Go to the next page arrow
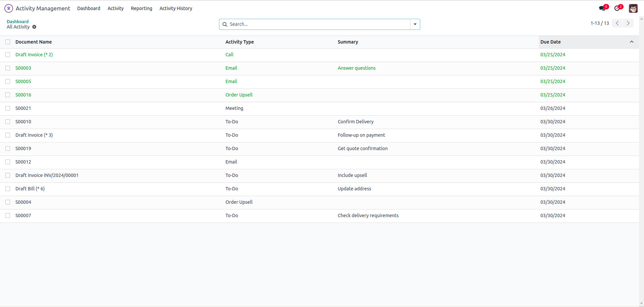This screenshot has width=644, height=307. (628, 23)
